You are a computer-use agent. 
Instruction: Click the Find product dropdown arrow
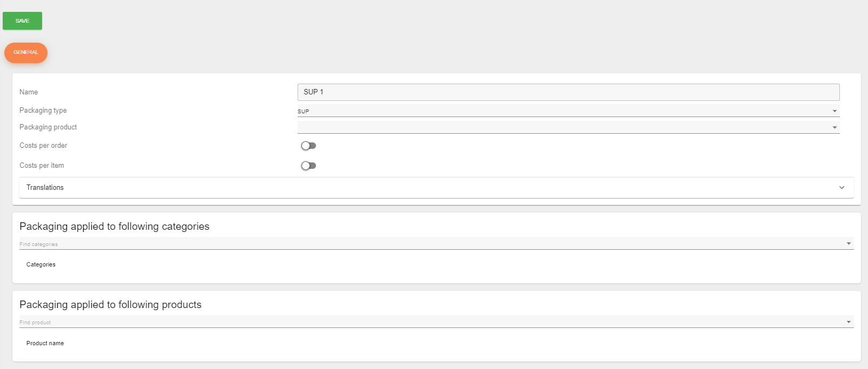(849, 322)
